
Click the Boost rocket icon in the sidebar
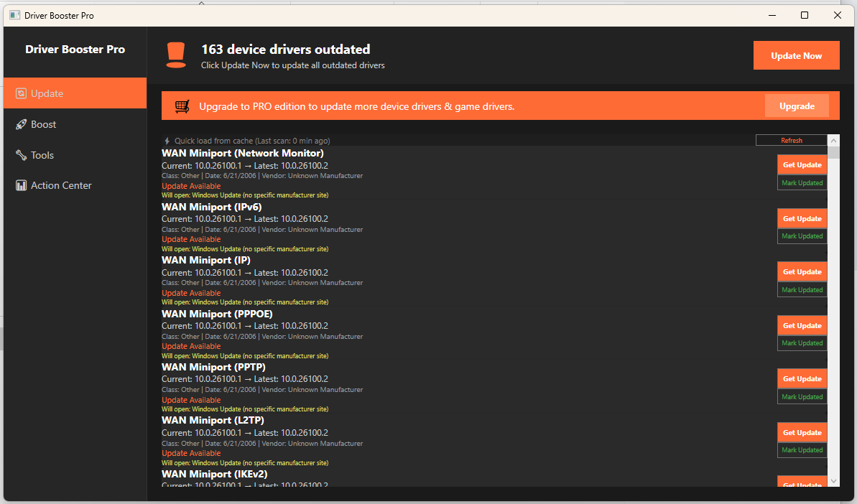coord(21,124)
